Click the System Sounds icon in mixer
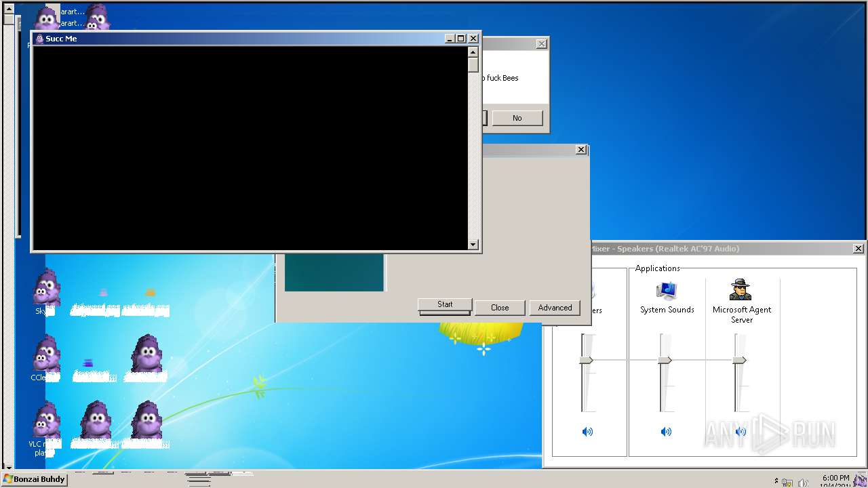Viewport: 868px width, 488px height. pos(667,290)
